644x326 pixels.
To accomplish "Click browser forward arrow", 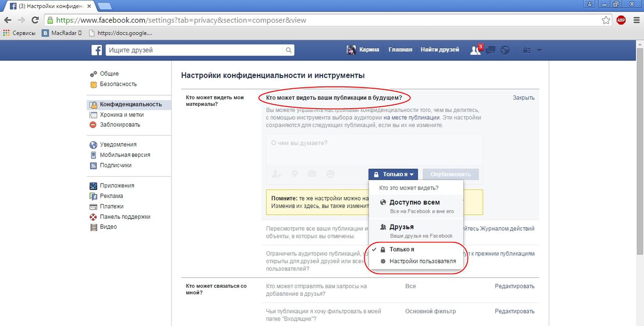I will [x=21, y=20].
